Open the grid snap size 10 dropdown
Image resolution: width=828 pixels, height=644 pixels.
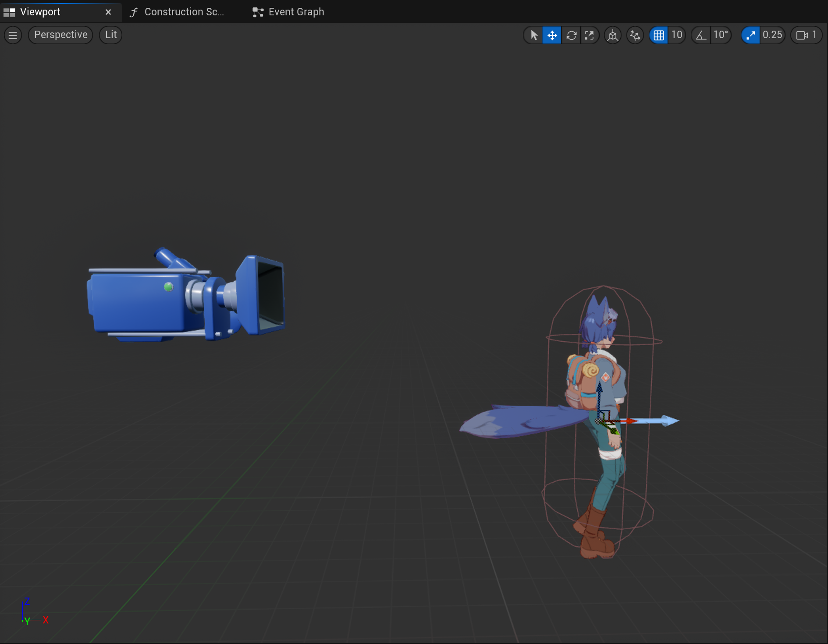point(677,35)
